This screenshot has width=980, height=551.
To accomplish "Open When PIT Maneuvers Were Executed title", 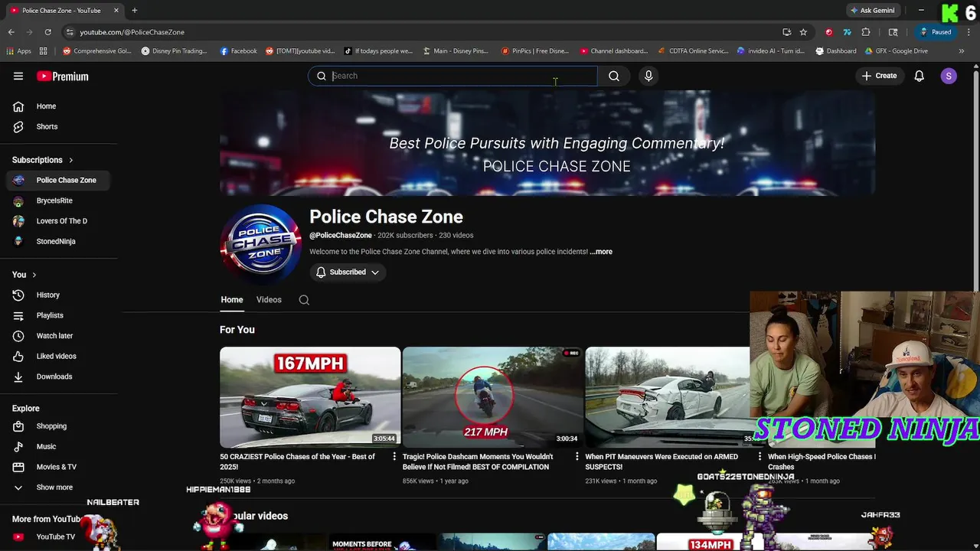I will pyautogui.click(x=661, y=461).
